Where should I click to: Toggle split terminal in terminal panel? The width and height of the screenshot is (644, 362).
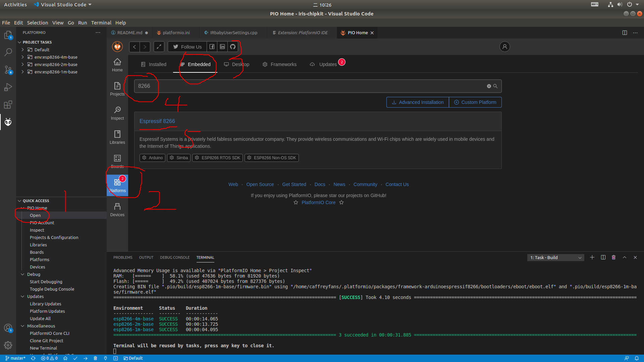pos(603,257)
